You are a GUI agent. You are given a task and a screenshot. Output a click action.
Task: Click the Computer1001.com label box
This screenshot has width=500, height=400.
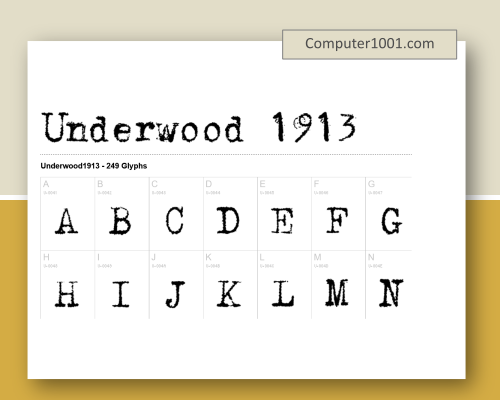pyautogui.click(x=369, y=44)
